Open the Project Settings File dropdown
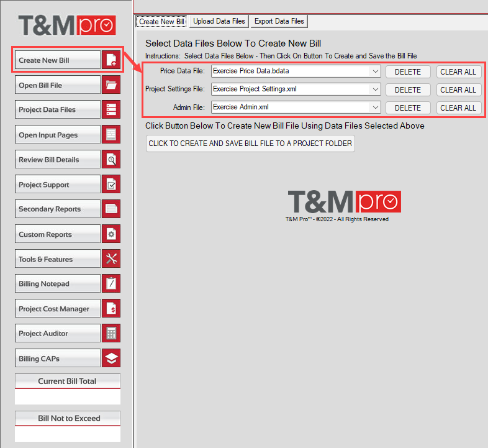 376,89
